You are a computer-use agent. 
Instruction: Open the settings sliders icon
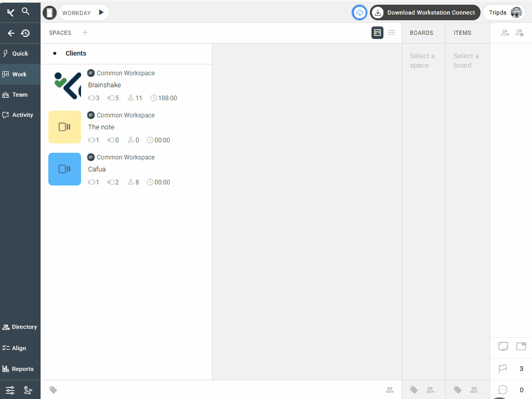click(10, 391)
